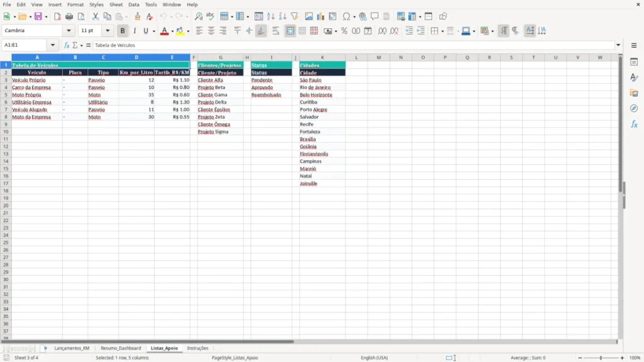Cut selection with the scissors icon

click(x=96, y=16)
